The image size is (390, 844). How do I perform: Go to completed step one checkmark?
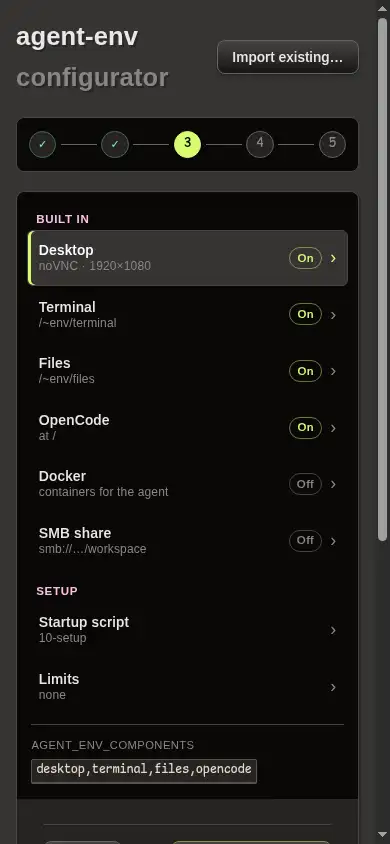[42, 144]
